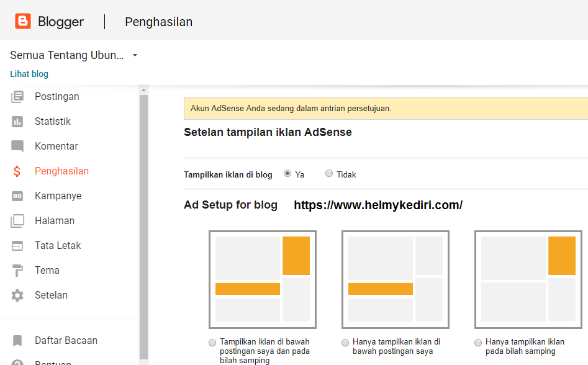Click the Komentar speech bubble icon
This screenshot has height=365, width=588.
click(17, 146)
